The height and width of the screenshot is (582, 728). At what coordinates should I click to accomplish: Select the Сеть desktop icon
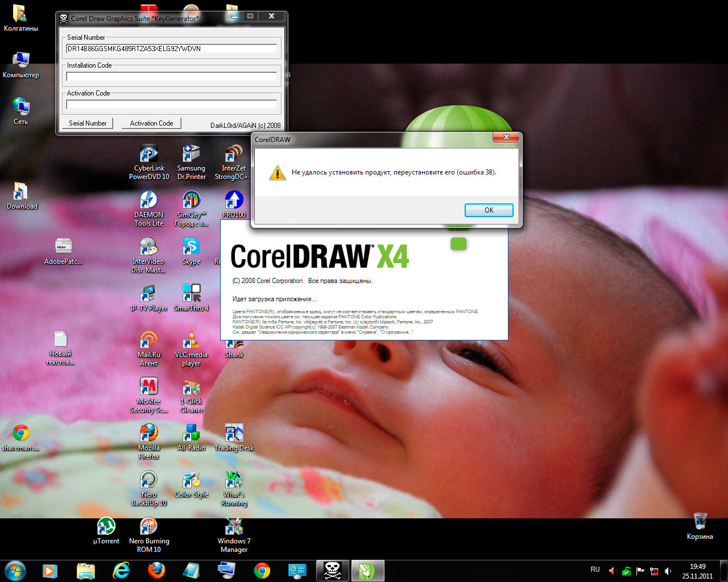pos(21,111)
